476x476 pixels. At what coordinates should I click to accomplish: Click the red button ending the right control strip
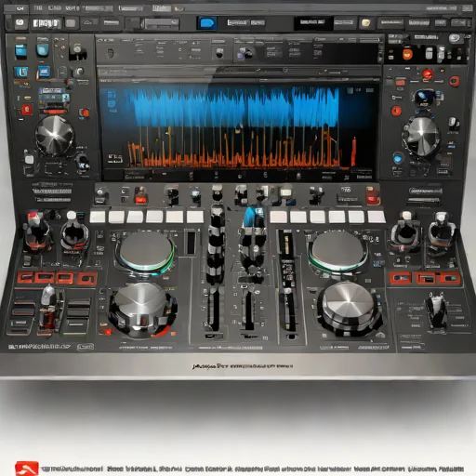click(372, 199)
